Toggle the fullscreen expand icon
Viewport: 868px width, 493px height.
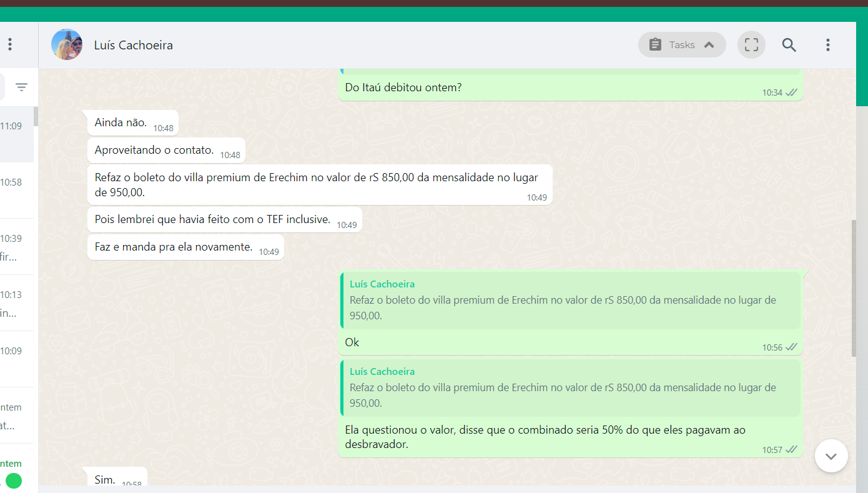751,45
